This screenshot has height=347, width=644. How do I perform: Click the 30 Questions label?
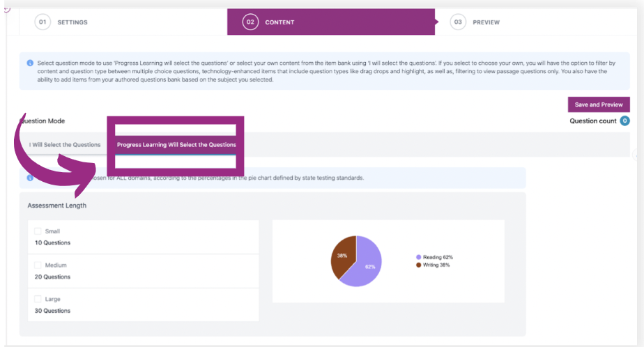click(x=52, y=311)
